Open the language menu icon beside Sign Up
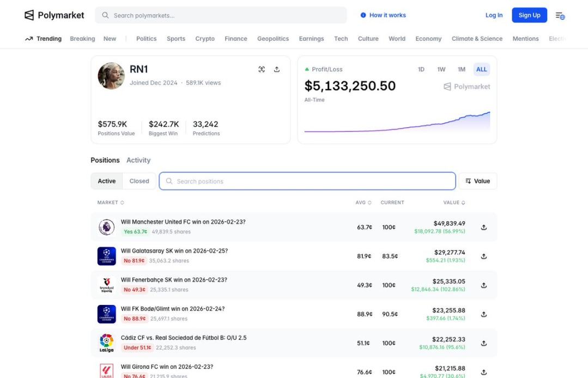Viewport: 588px width, 378px height. coord(560,15)
